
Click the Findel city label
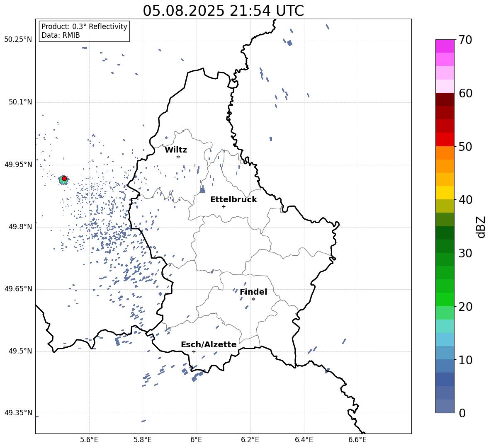253,292
